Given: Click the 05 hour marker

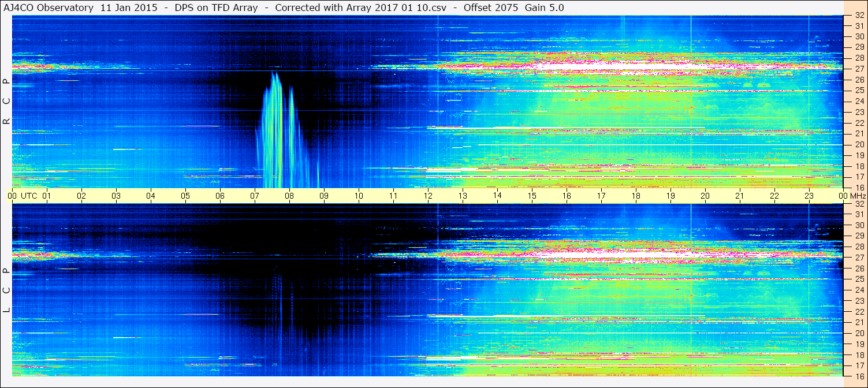Looking at the screenshot, I should click(x=185, y=196).
